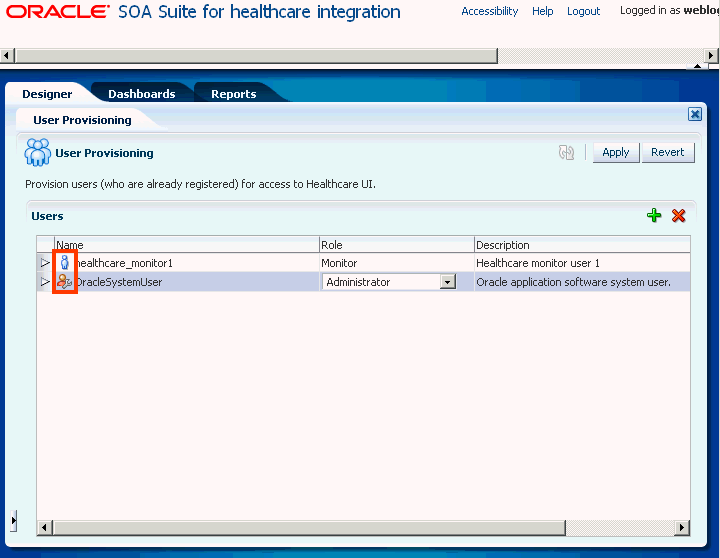Click the blue user icon for healthcare_monitor1

pos(65,262)
